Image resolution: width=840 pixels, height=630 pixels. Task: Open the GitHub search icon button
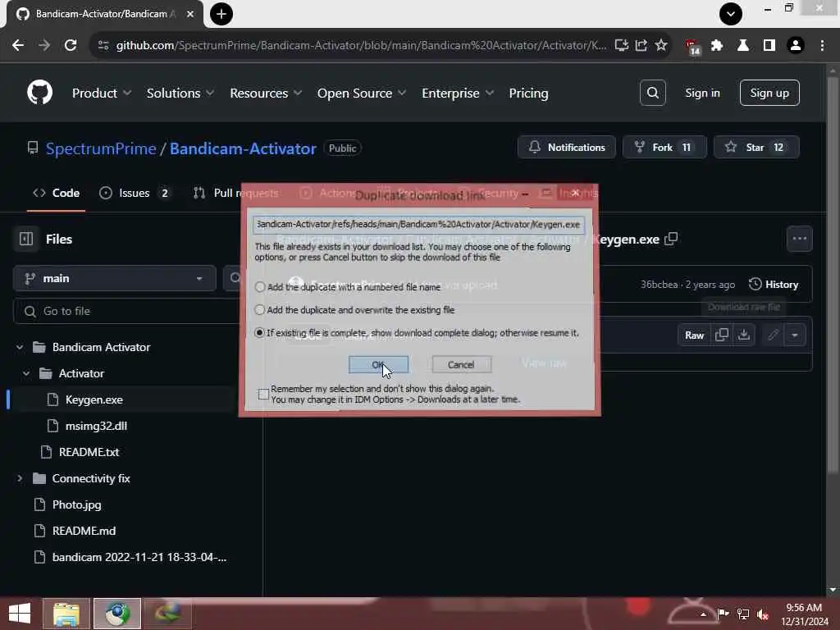click(652, 93)
